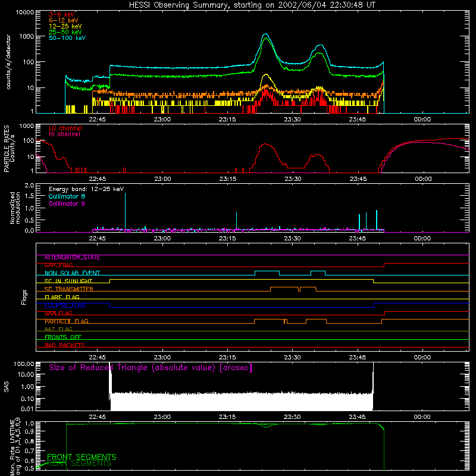Click the 'BAD_PACKETS' flag label

pyautogui.click(x=65, y=345)
